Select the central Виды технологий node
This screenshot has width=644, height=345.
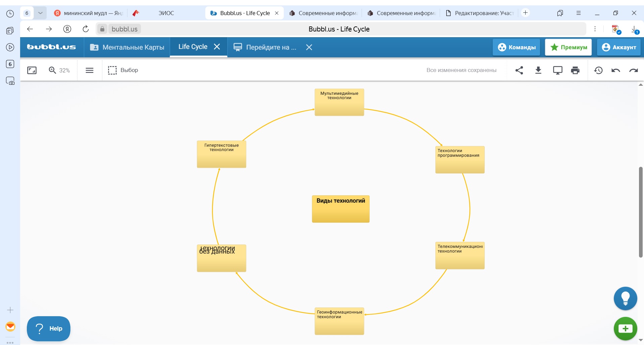click(340, 209)
